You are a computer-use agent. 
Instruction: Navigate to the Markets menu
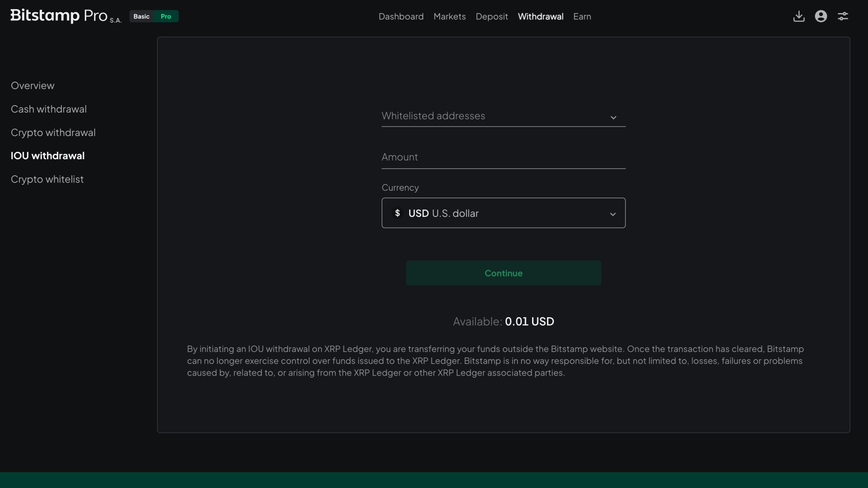pyautogui.click(x=449, y=16)
